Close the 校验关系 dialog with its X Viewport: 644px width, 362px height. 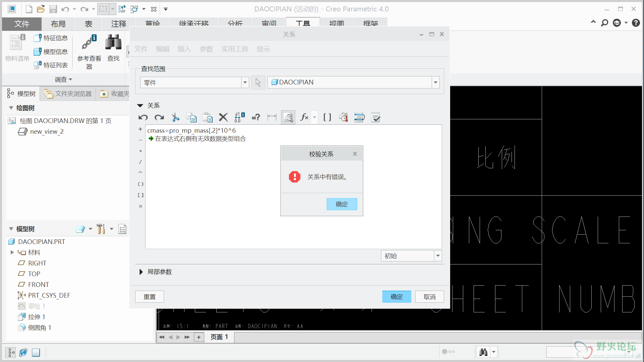tap(355, 154)
